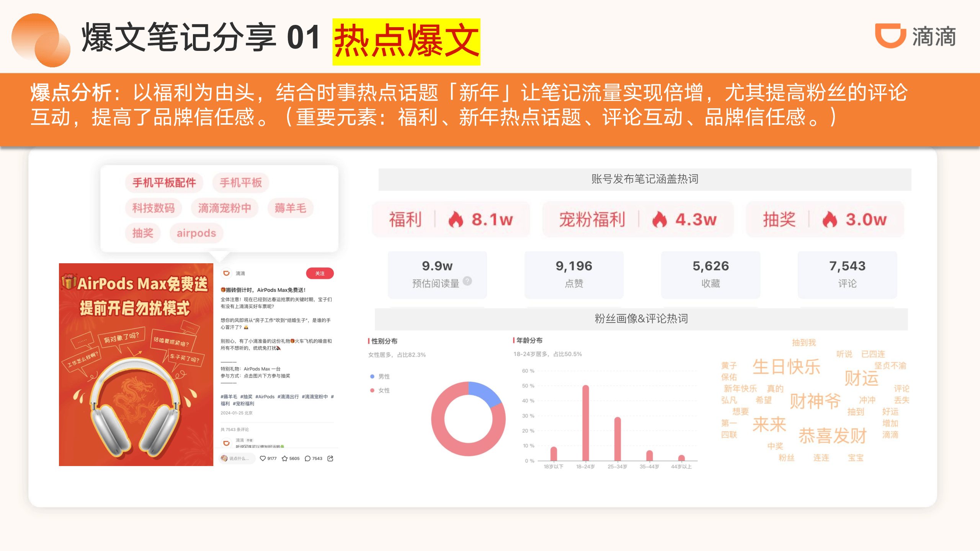Screen dimensions: 980x551
Task: Click the 福利 8.1w hot word card
Action: point(451,219)
